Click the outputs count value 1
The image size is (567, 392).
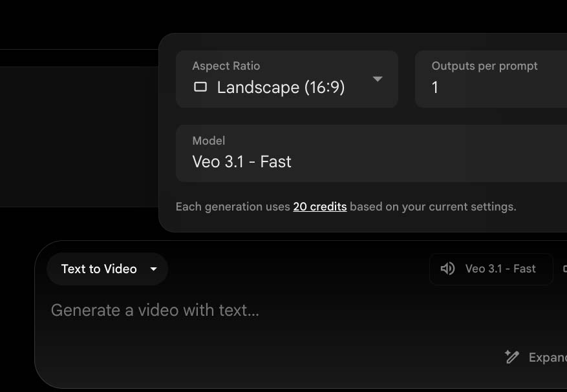(435, 87)
